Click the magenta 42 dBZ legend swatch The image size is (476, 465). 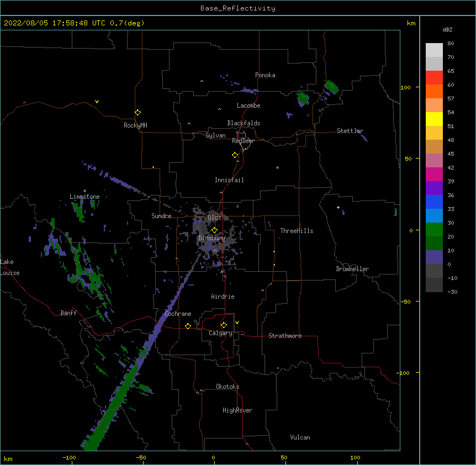434,174
